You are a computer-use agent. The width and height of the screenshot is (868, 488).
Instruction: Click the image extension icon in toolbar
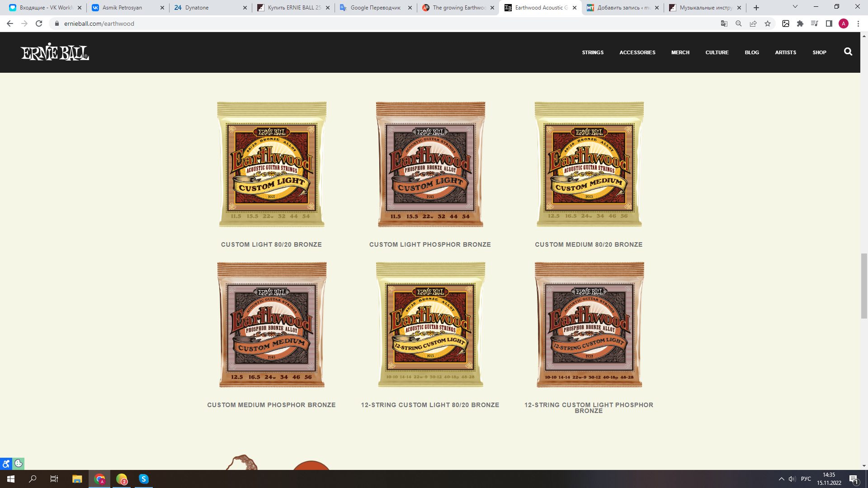coord(786,23)
